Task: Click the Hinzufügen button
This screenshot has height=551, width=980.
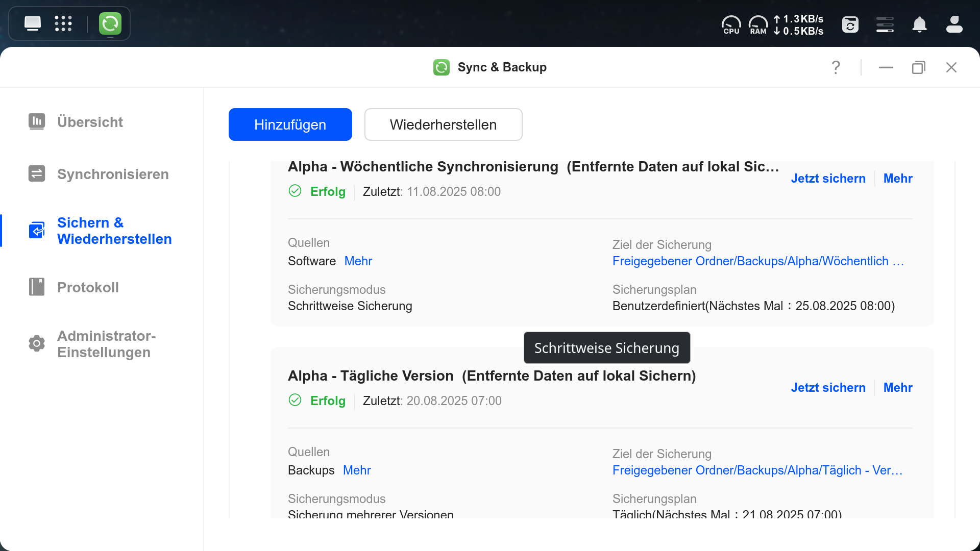Action: click(290, 124)
